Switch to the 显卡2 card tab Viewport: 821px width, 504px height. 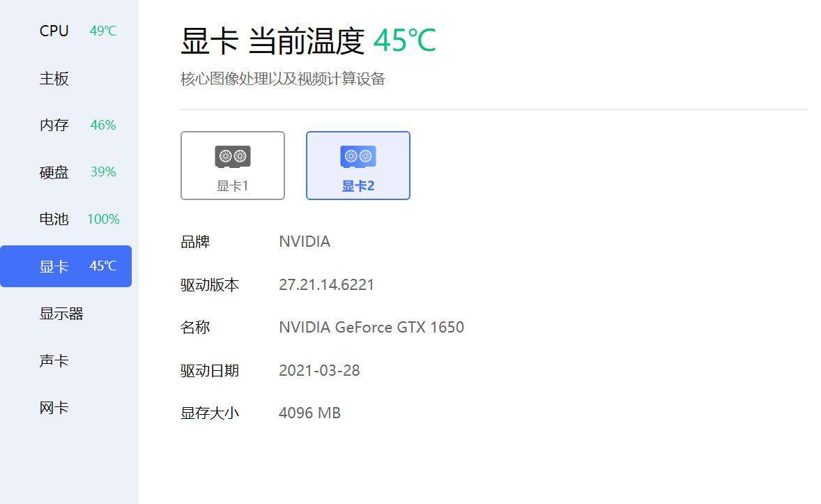pyautogui.click(x=358, y=165)
